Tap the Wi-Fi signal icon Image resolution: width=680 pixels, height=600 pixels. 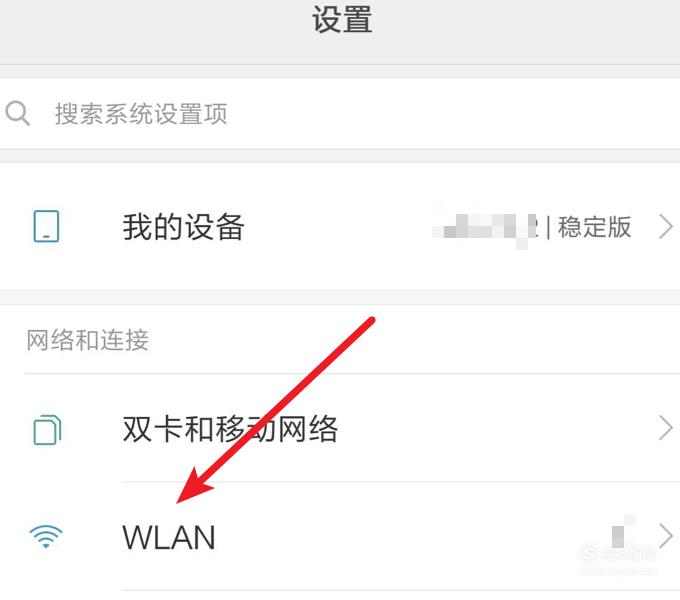pyautogui.click(x=46, y=536)
